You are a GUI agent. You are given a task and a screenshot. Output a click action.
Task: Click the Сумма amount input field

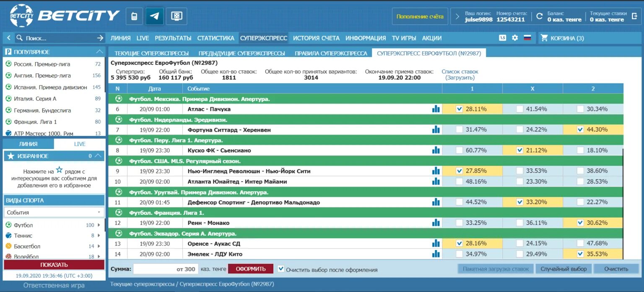click(165, 269)
